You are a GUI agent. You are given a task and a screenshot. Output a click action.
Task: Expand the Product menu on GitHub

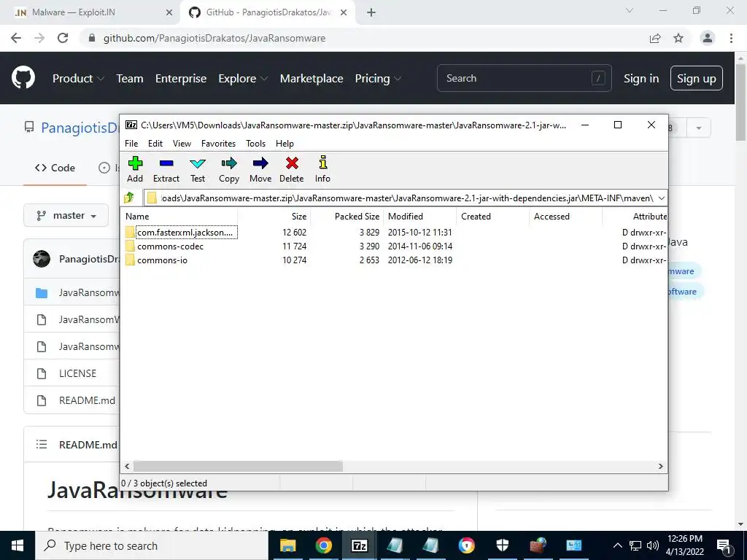[78, 79]
